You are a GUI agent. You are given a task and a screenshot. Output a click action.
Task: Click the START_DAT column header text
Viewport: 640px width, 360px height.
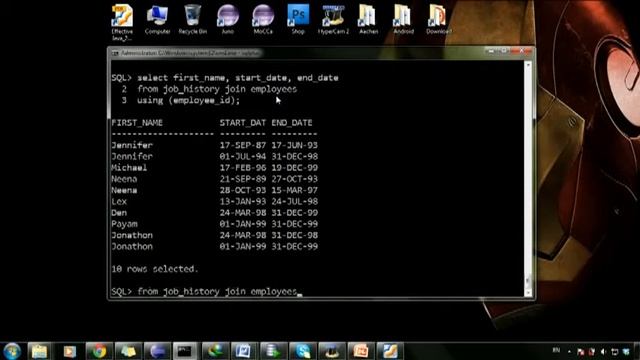243,122
